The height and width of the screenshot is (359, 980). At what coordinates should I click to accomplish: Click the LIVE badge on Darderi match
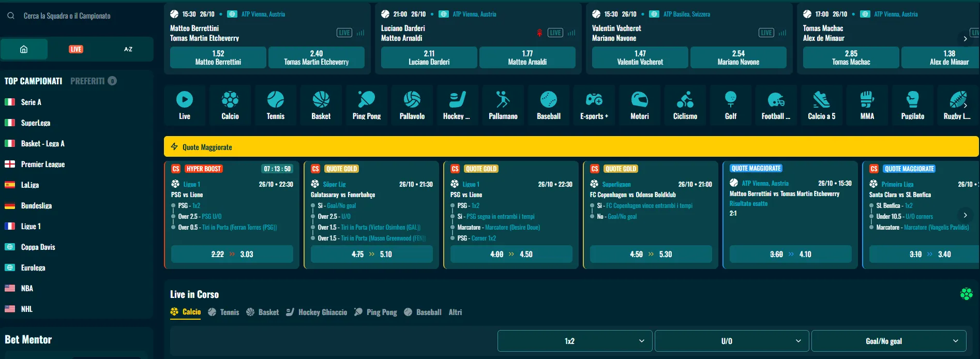555,33
